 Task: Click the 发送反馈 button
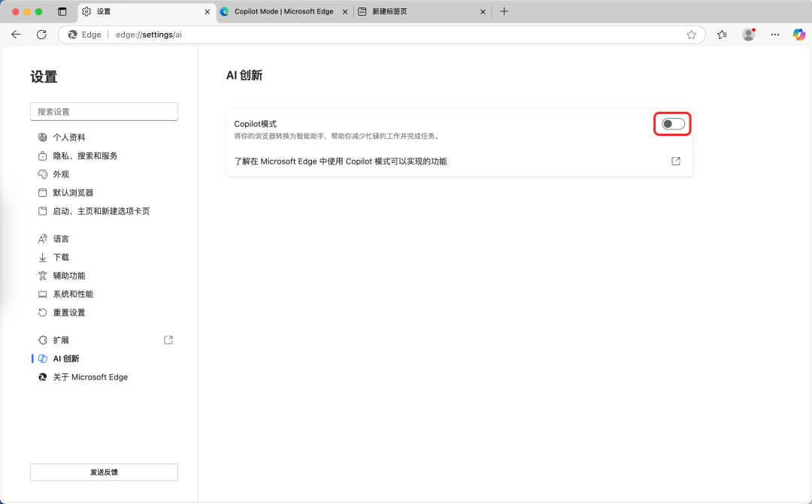pyautogui.click(x=104, y=472)
